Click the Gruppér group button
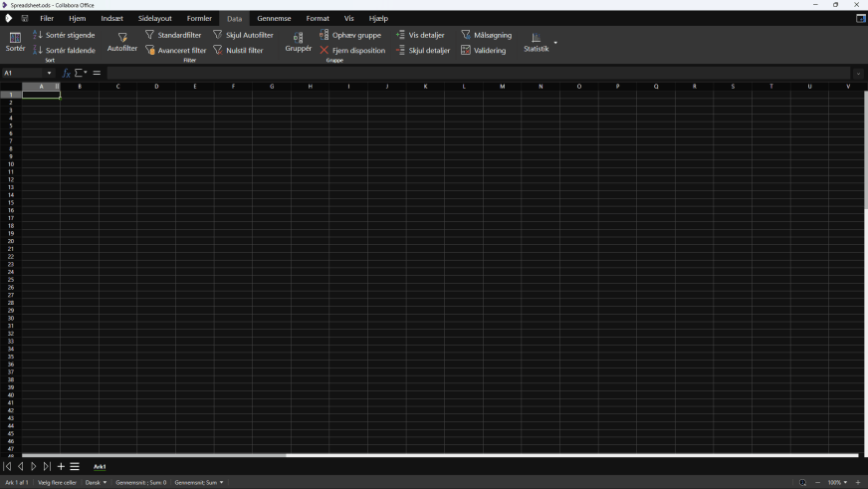Image resolution: width=868 pixels, height=489 pixels. [299, 42]
